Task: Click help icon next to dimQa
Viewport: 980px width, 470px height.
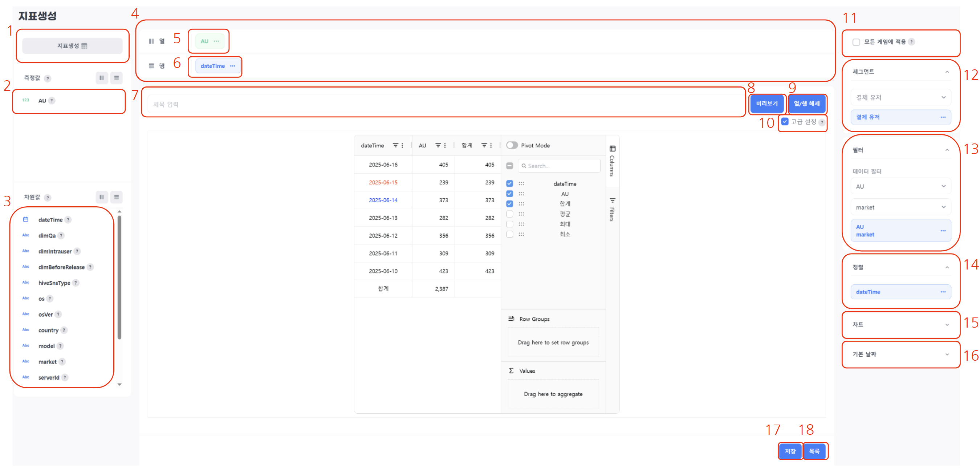Action: tap(61, 236)
